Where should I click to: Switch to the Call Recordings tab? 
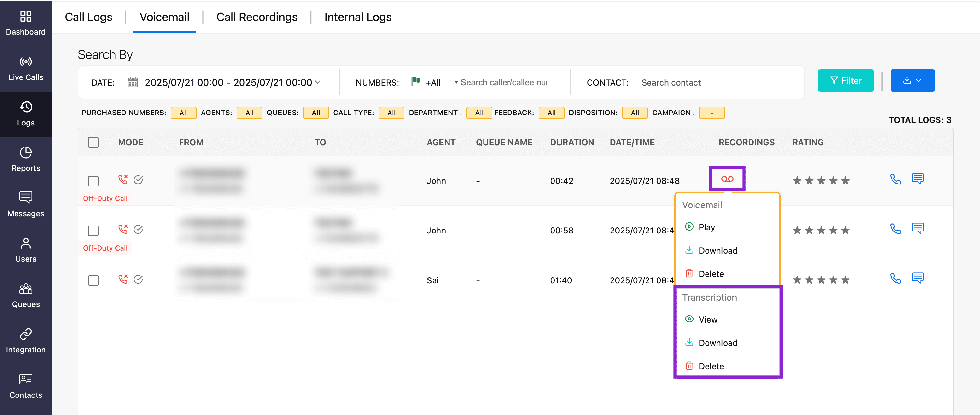tap(256, 17)
